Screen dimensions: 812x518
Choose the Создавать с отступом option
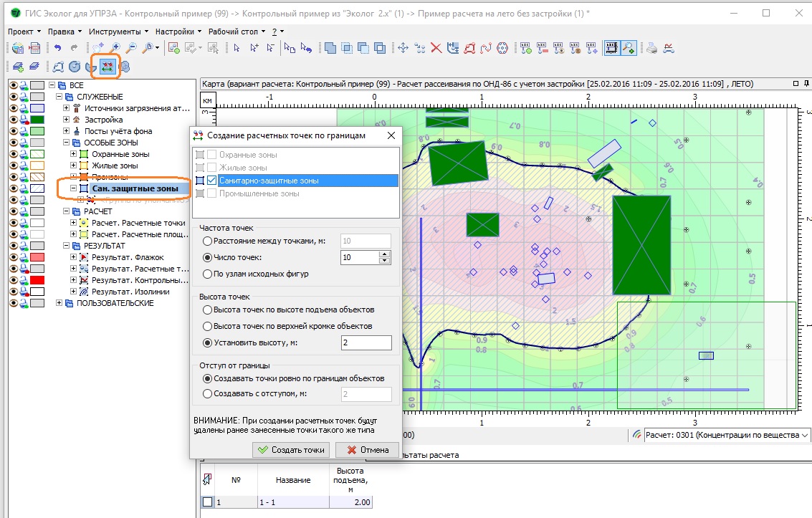point(208,393)
